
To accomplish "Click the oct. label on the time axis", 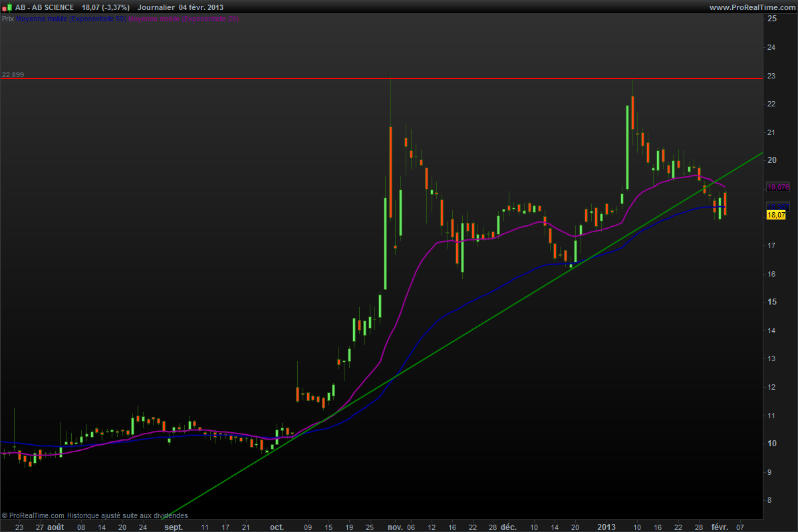I will point(277,527).
